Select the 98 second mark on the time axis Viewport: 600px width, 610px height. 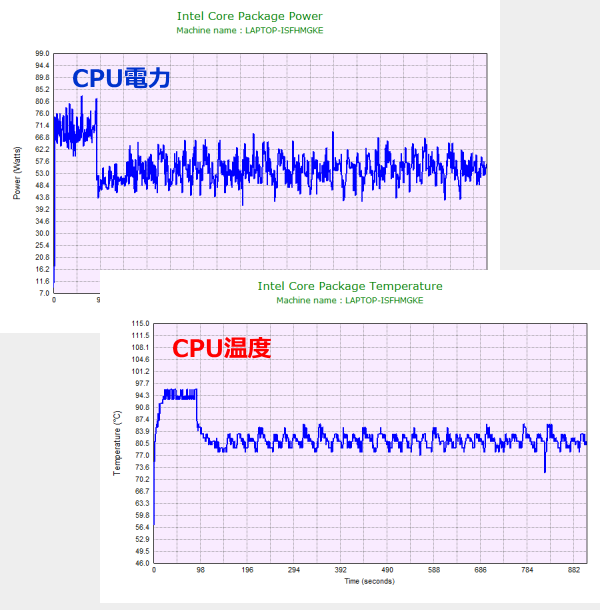coord(201,570)
